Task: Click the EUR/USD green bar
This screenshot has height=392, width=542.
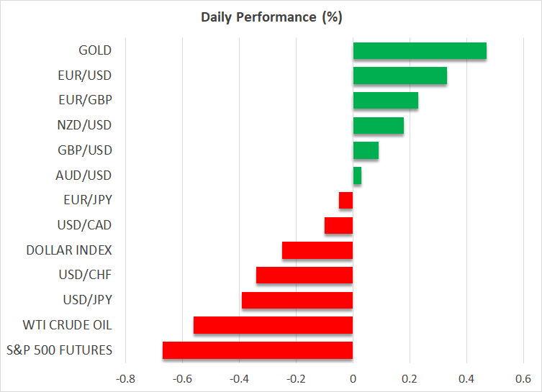Action: [x=399, y=76]
